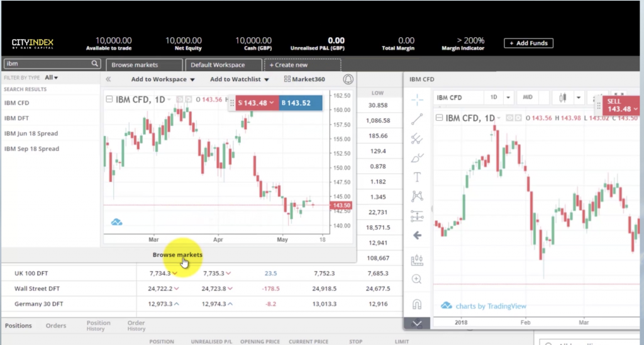Select the zoom in magnifier tool
Viewport: 644px width, 345px height.
pyautogui.click(x=417, y=279)
